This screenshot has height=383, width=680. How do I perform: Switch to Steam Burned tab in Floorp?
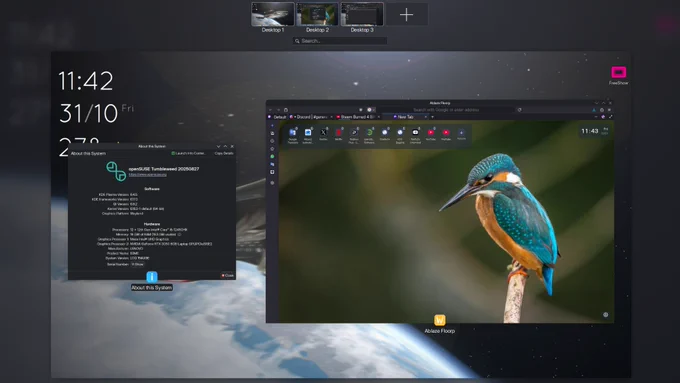(x=358, y=117)
